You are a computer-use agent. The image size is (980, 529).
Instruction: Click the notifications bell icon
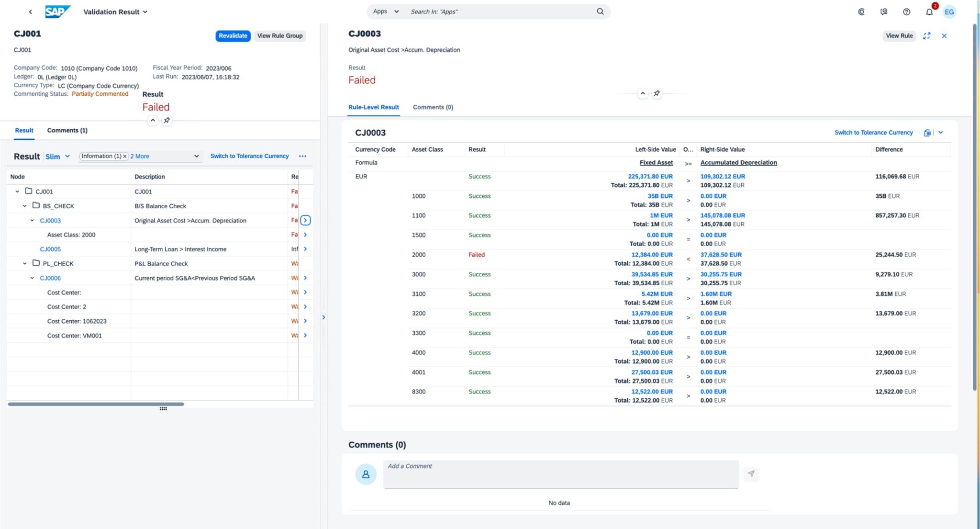tap(928, 11)
